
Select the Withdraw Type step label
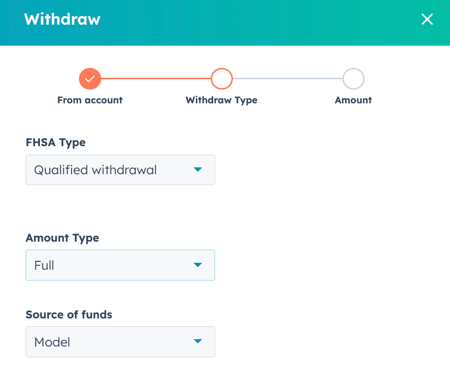pyautogui.click(x=222, y=100)
